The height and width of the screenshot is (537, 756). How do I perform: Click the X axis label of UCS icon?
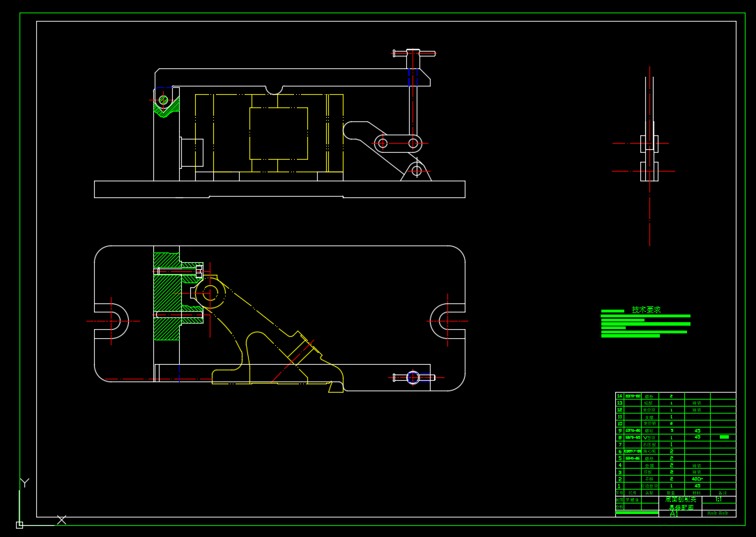tap(61, 520)
